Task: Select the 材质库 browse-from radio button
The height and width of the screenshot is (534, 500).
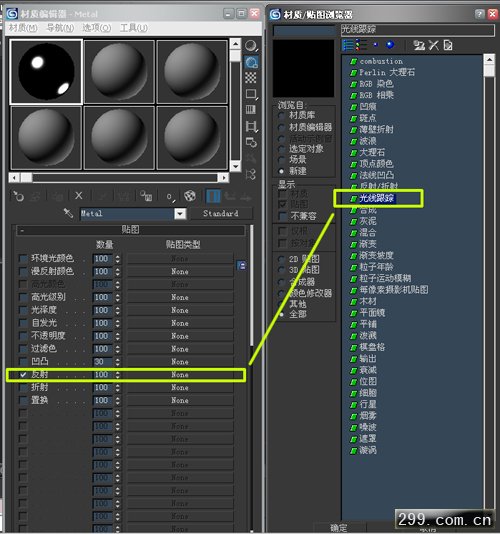Action: (x=281, y=115)
